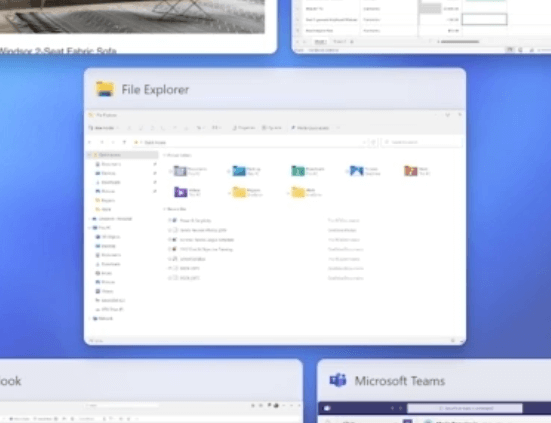Image resolution: width=551 pixels, height=423 pixels.
Task: Open the Pictures folder in frequent folders
Action: [x=356, y=171]
